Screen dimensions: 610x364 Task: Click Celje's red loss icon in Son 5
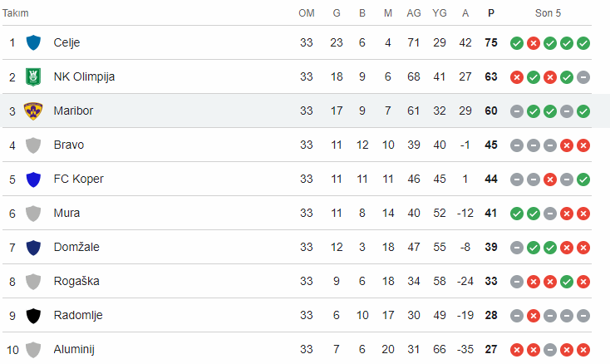coord(534,43)
